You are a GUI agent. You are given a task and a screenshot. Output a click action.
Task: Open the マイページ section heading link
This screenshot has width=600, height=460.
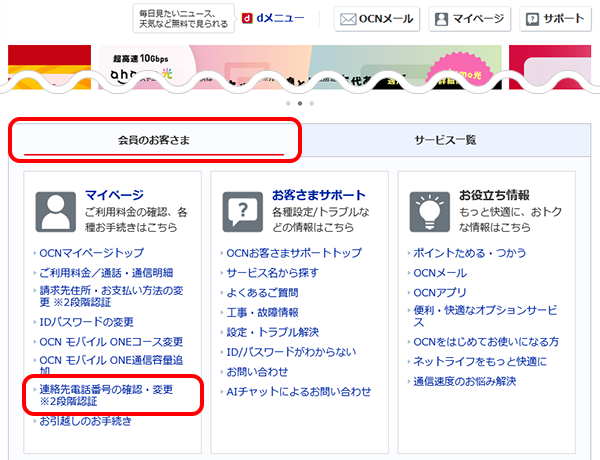[114, 195]
